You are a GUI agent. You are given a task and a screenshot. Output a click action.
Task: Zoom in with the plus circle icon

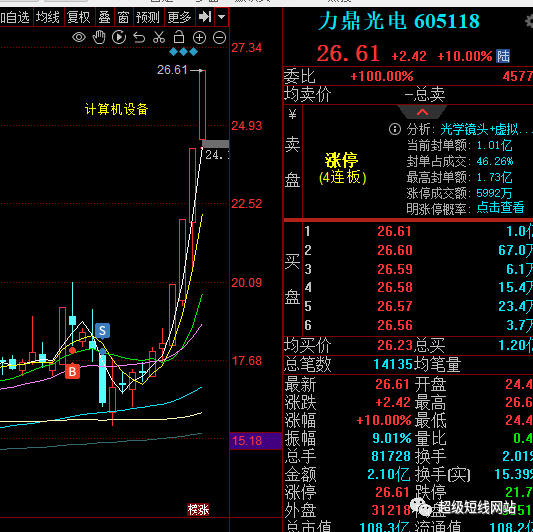(x=199, y=37)
